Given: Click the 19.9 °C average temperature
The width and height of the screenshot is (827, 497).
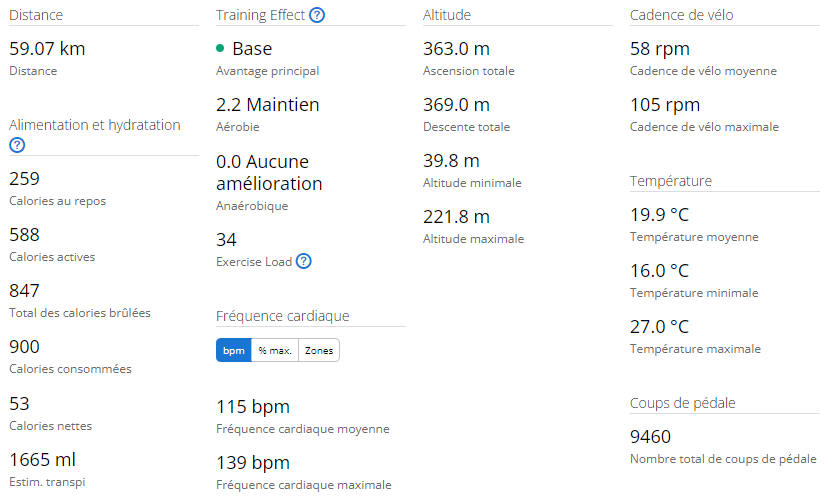Looking at the screenshot, I should [x=660, y=214].
